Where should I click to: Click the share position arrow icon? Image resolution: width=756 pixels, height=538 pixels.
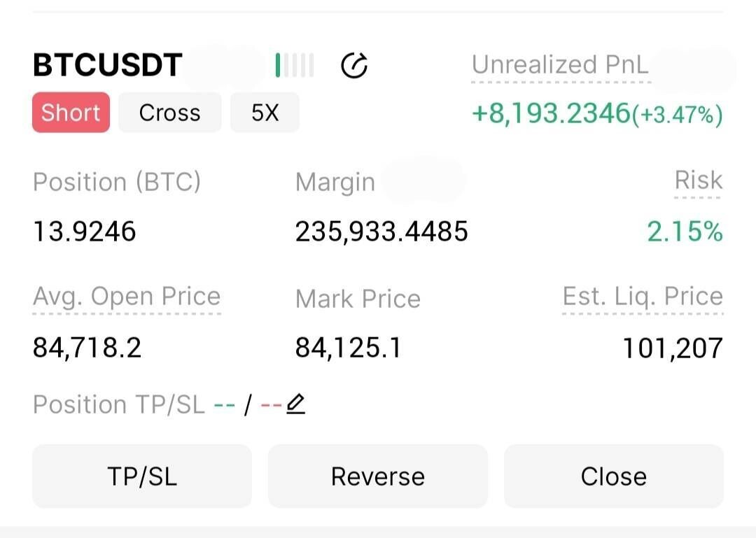(354, 65)
